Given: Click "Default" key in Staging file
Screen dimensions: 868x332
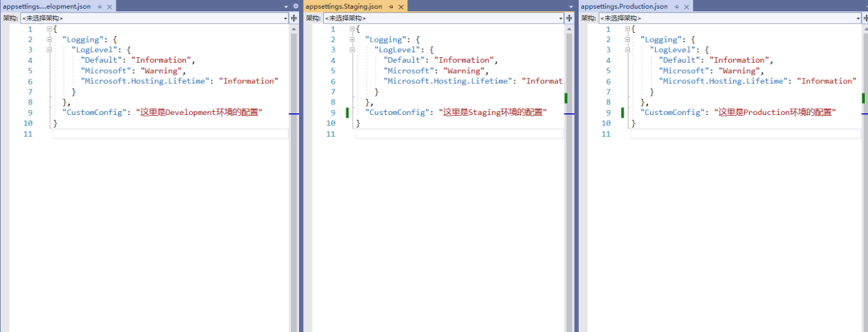Looking at the screenshot, I should pyautogui.click(x=403, y=60).
